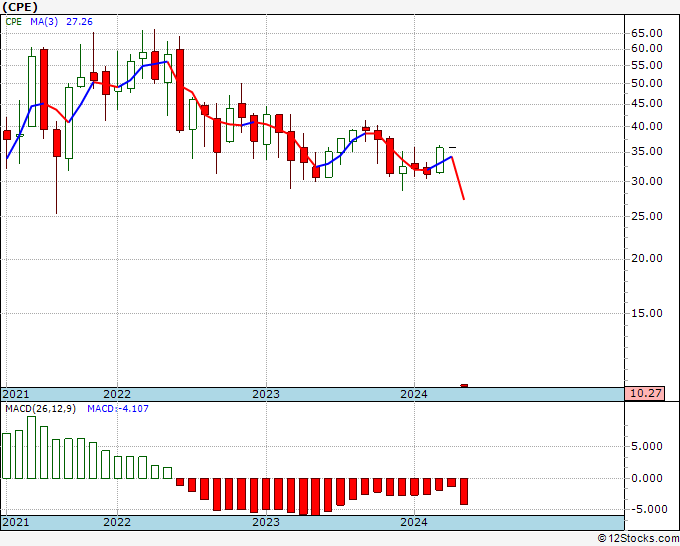Click the tallest green MACD histogram bar
The image size is (680, 546).
31,448
